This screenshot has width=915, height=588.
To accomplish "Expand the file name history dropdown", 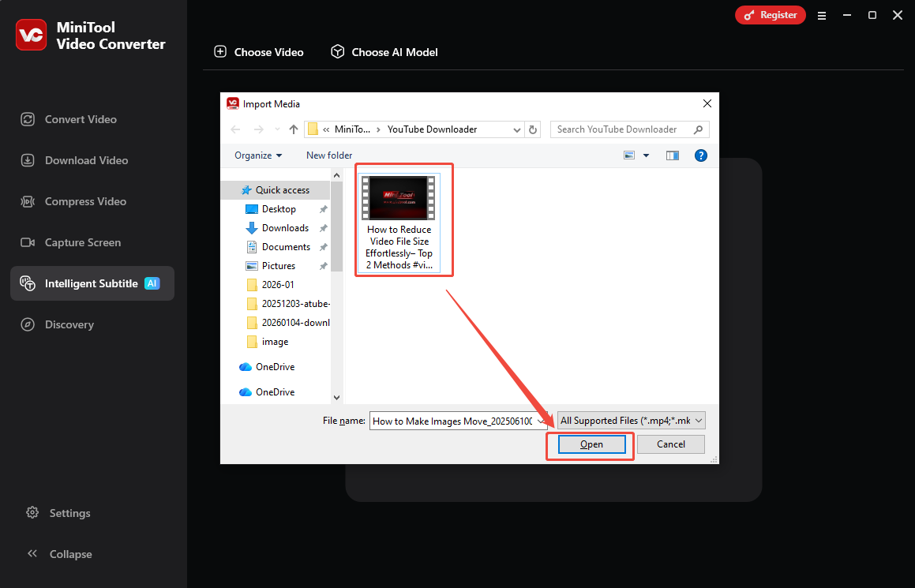I will tap(542, 421).
